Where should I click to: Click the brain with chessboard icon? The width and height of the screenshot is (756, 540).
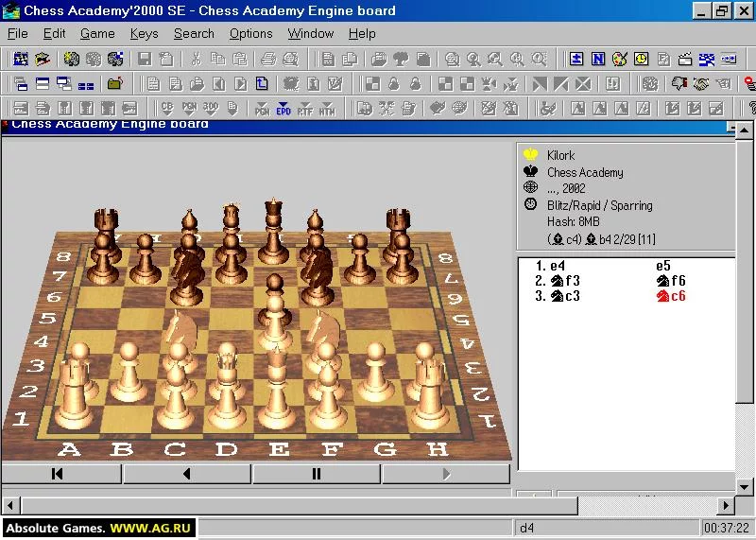pos(115,59)
